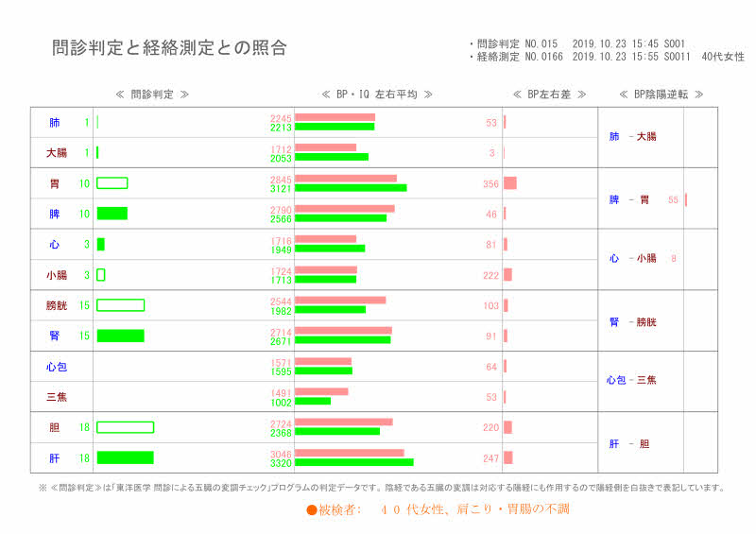Click the 問診判定 NO.015 record line

pyautogui.click(x=581, y=43)
